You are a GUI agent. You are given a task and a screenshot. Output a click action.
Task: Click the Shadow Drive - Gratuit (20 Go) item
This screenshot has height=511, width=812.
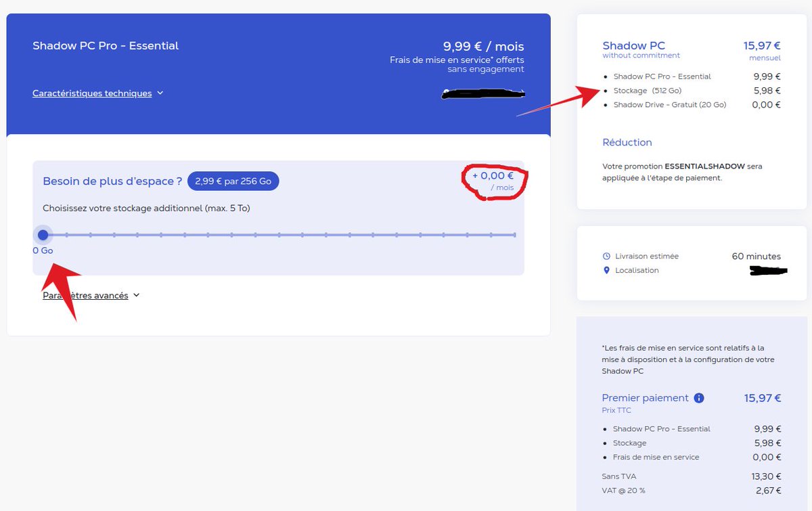point(670,105)
